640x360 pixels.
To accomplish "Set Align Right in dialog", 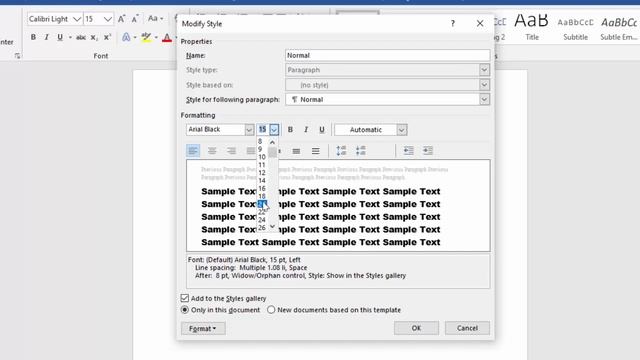I will 231,151.
